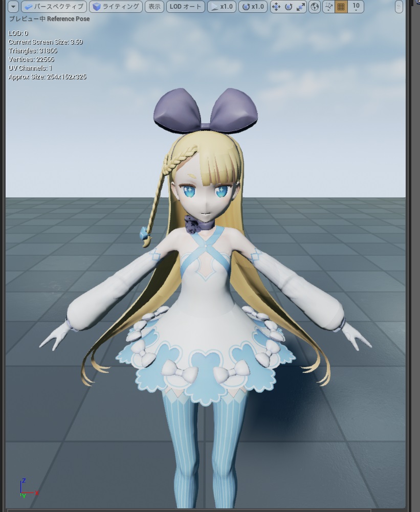Toggle the floor grid display
The width and height of the screenshot is (420, 512).
point(341,7)
